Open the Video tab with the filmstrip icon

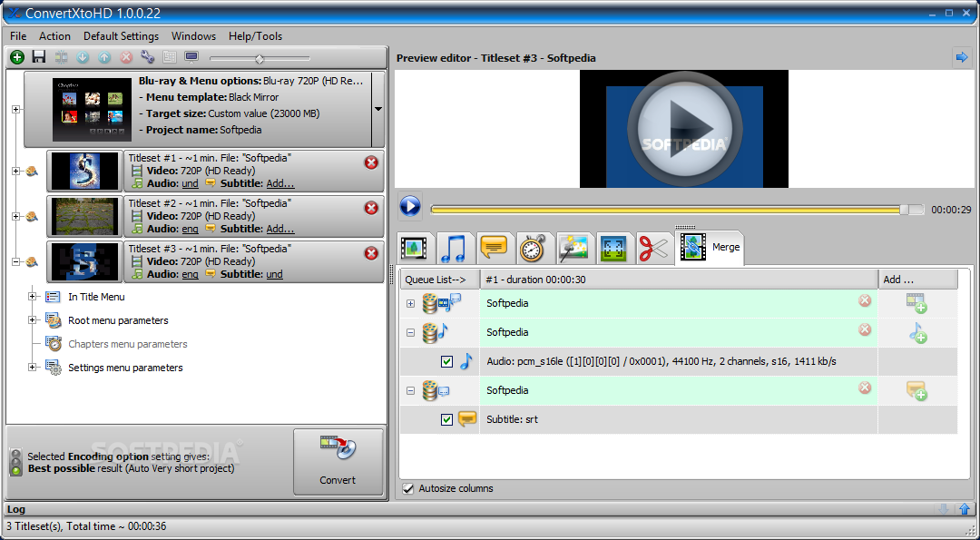[415, 248]
